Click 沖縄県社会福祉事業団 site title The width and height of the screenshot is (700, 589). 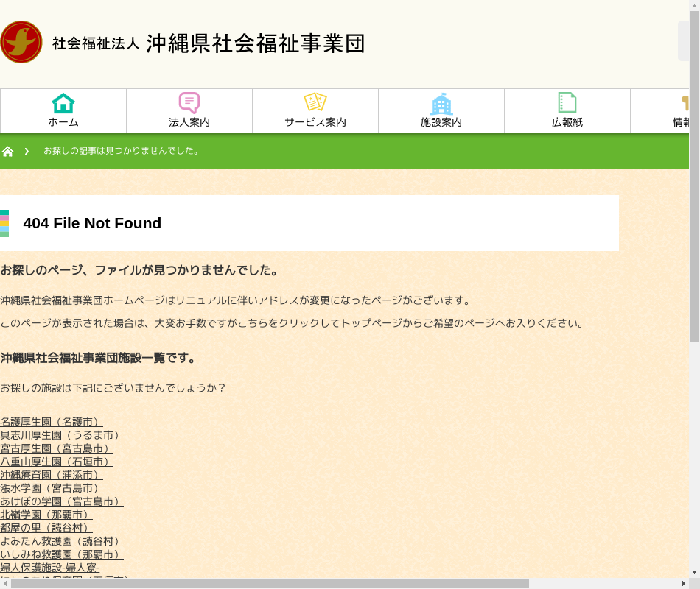[x=255, y=43]
